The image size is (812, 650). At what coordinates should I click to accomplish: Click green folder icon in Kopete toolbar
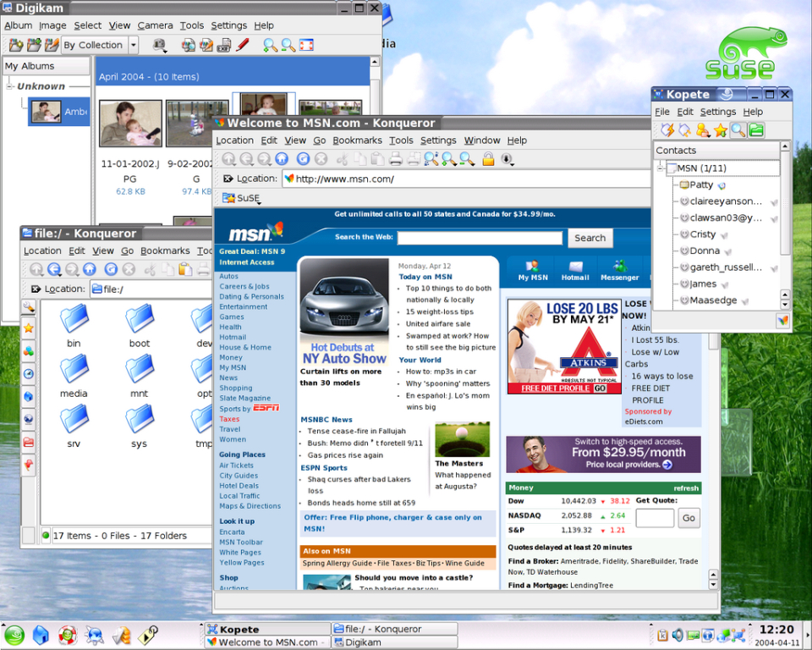click(756, 130)
